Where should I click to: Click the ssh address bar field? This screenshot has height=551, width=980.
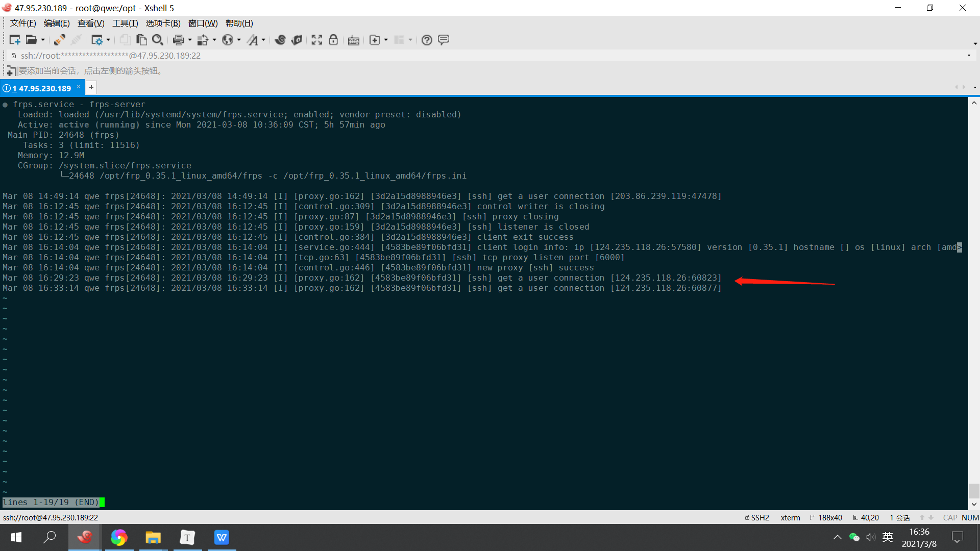click(306, 56)
